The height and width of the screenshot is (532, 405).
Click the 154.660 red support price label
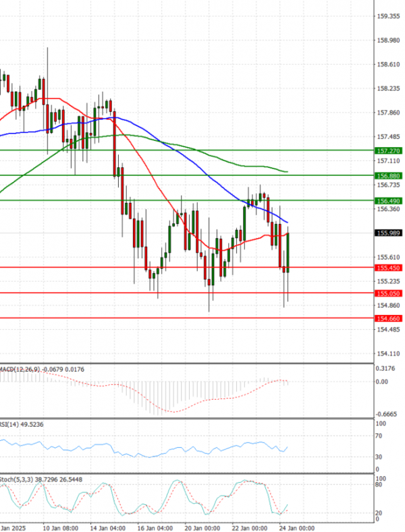click(388, 318)
